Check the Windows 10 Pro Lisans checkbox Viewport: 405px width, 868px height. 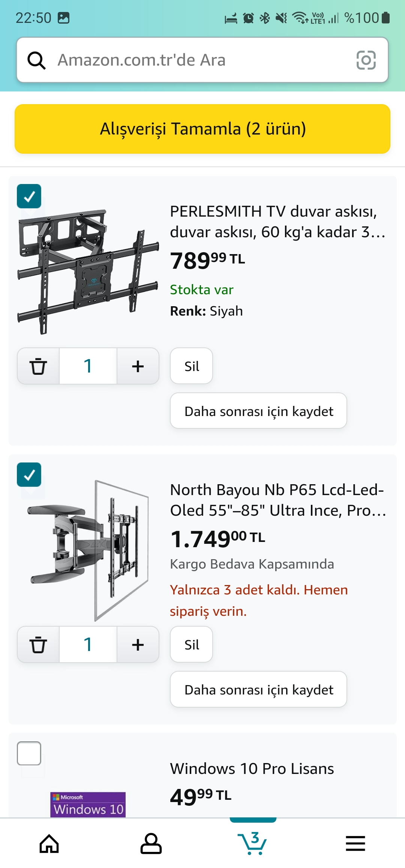click(29, 753)
